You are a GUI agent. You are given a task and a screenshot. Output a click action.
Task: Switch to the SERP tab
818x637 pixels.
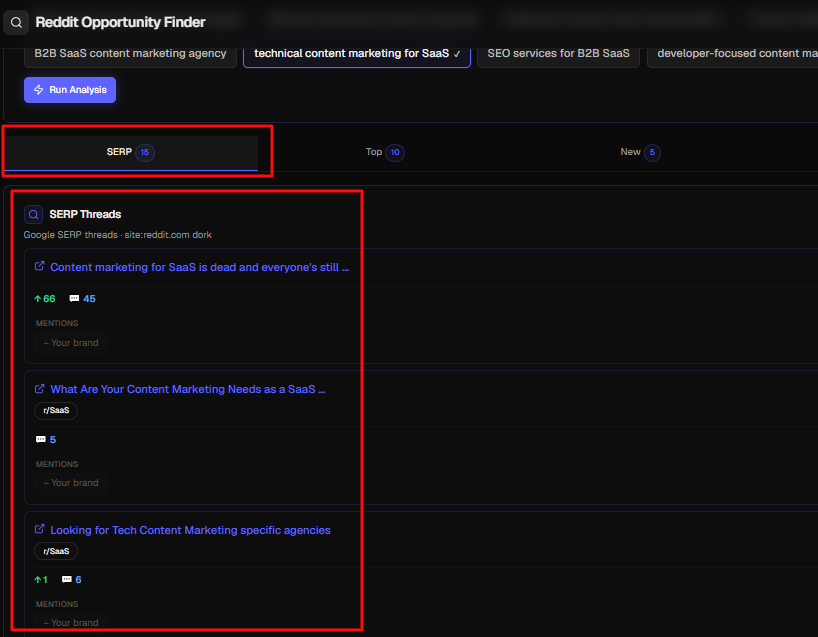tap(130, 152)
